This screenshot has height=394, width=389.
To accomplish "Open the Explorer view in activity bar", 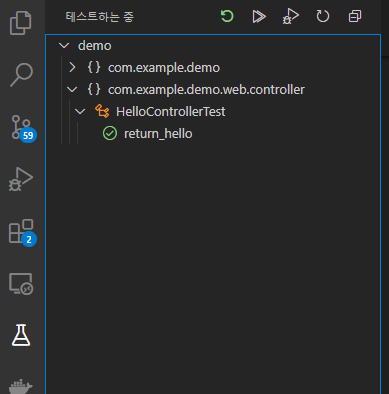I will (21, 23).
